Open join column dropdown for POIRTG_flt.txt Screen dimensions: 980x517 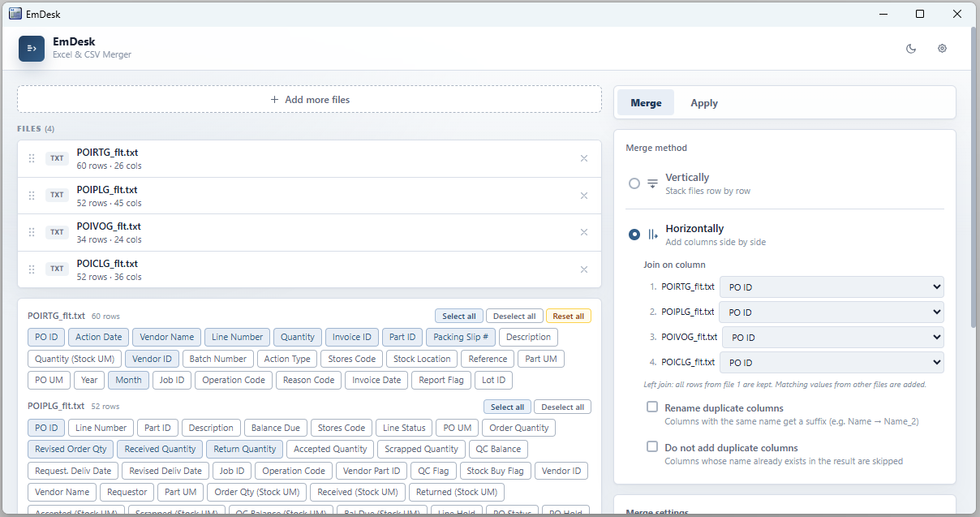832,287
